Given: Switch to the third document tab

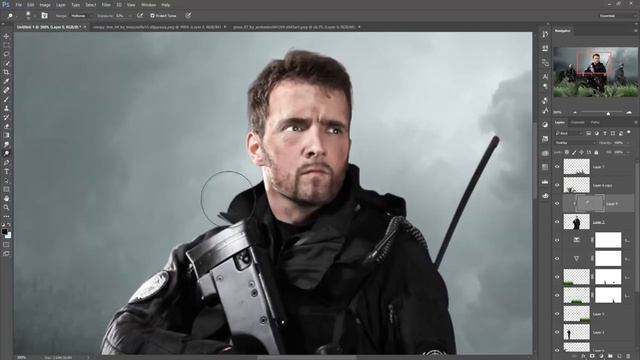Looking at the screenshot, I should tap(295, 27).
